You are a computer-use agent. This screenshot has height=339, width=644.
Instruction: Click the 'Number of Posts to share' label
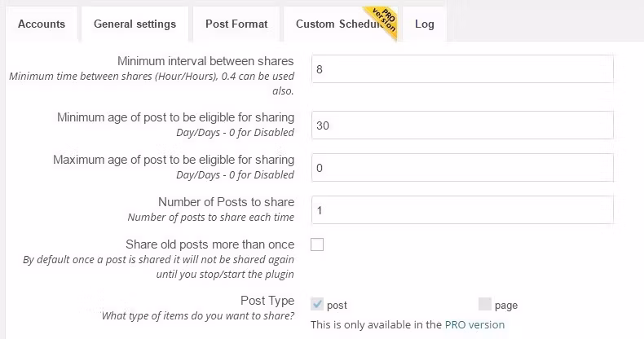coord(226,202)
